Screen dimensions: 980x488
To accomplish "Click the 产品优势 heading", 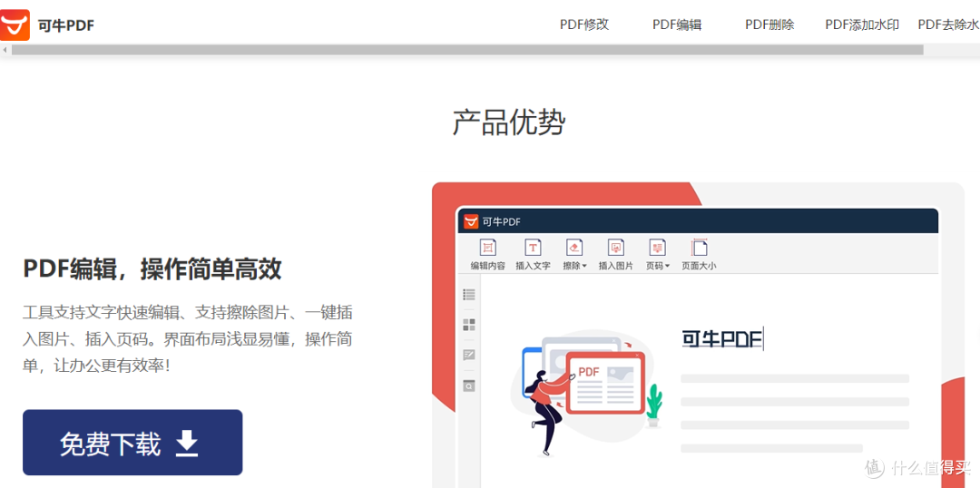I will [x=509, y=122].
